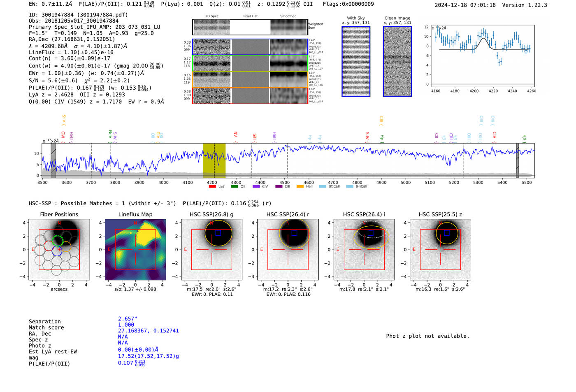Image resolution: width=576 pixels, height=392 pixels.
Task: Click the Gaussian emission line fit plot
Action: pos(483,56)
